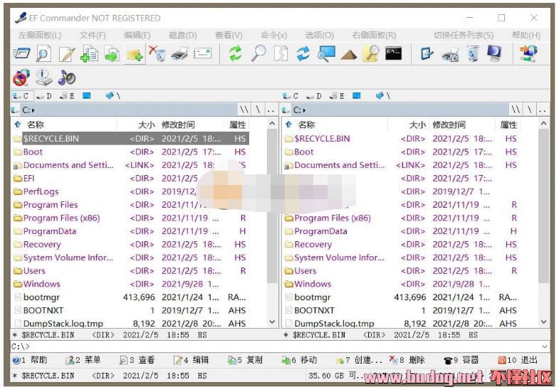The width and height of the screenshot is (559, 392).
Task: Click the connect network drive globe icon
Action: [528, 54]
